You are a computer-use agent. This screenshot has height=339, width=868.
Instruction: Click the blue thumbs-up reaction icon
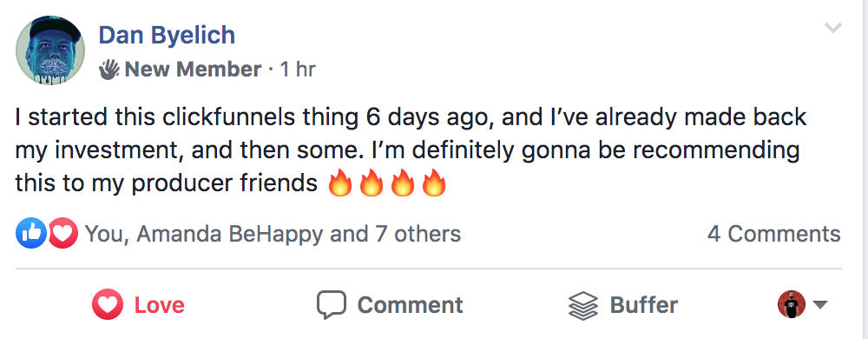tap(31, 233)
